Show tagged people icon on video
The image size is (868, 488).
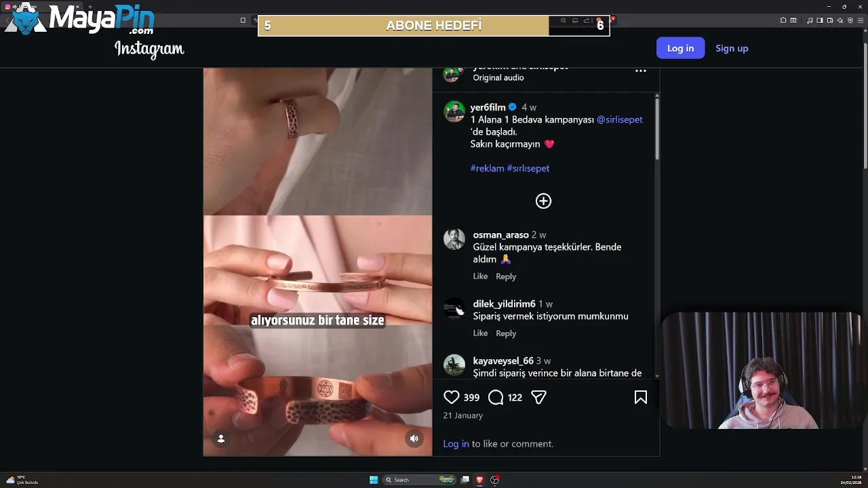tap(221, 439)
